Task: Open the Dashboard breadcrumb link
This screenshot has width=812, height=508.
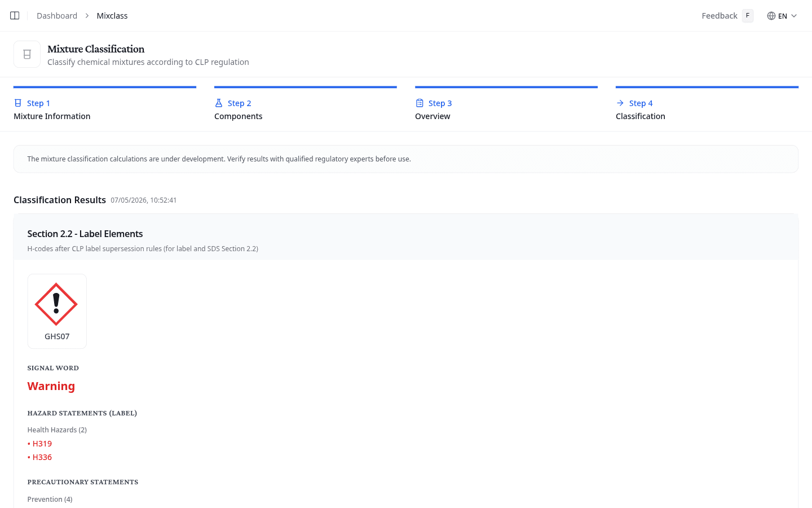Action: click(57, 16)
